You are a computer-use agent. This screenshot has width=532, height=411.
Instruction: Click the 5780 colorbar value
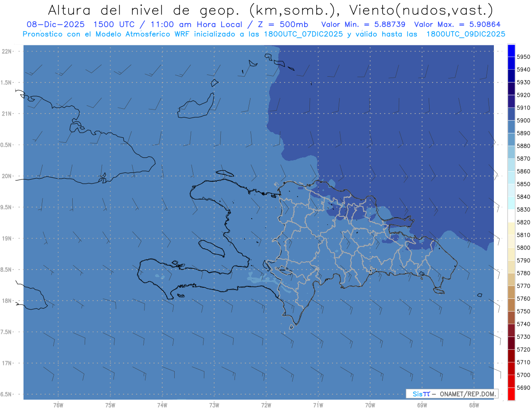coord(523,273)
